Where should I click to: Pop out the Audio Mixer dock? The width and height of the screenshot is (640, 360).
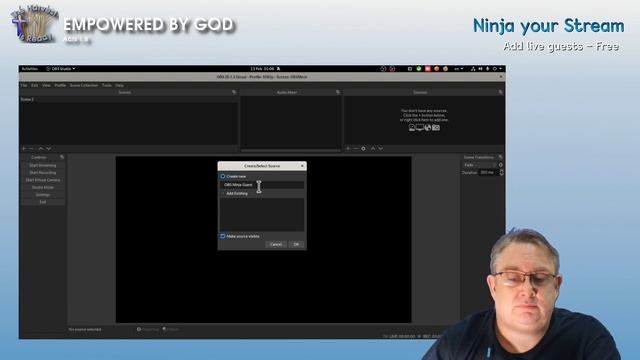[x=338, y=92]
